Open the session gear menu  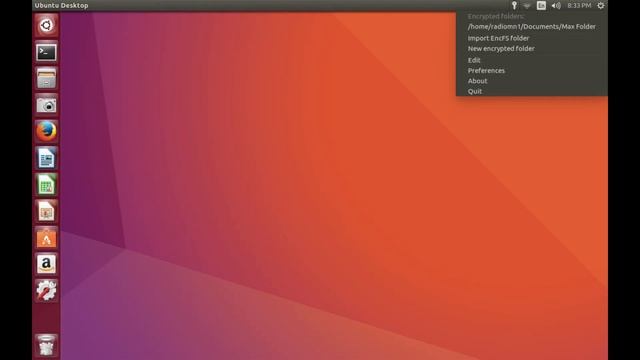coord(601,5)
